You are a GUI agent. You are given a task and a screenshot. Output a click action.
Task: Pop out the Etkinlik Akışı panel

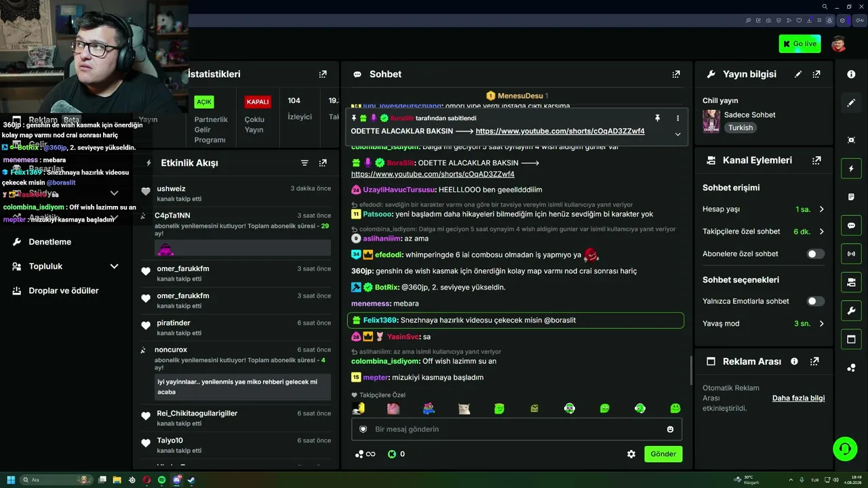click(x=323, y=163)
